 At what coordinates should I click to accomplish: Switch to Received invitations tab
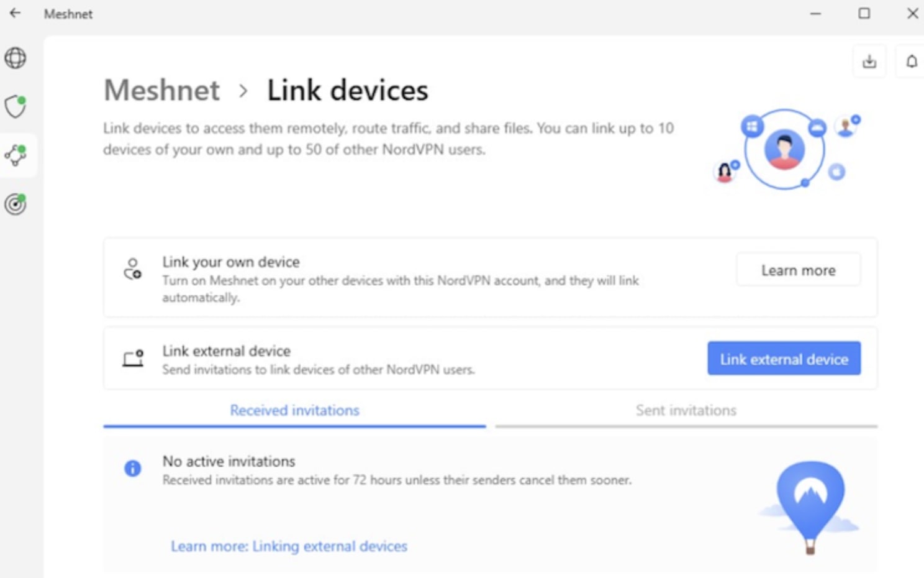pyautogui.click(x=294, y=410)
